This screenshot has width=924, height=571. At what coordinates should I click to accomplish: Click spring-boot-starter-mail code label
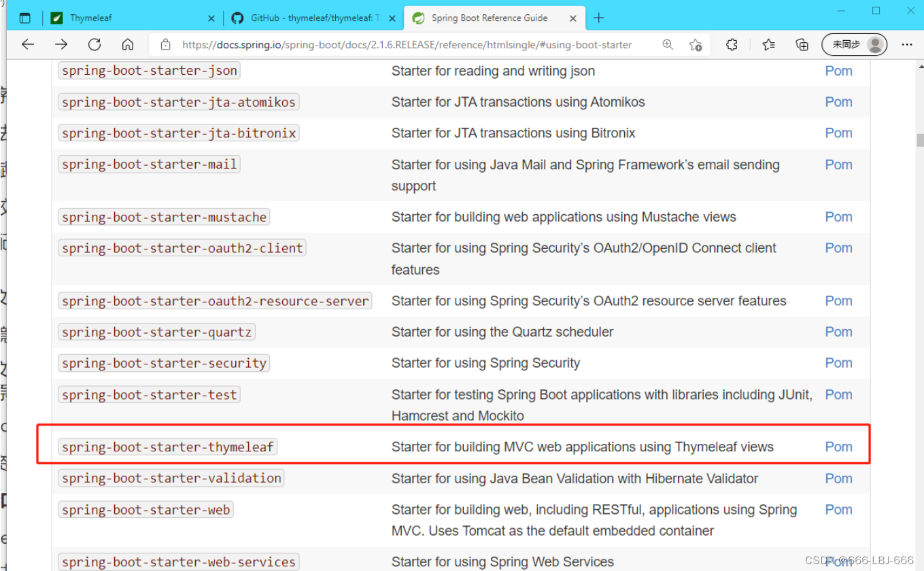tap(150, 165)
